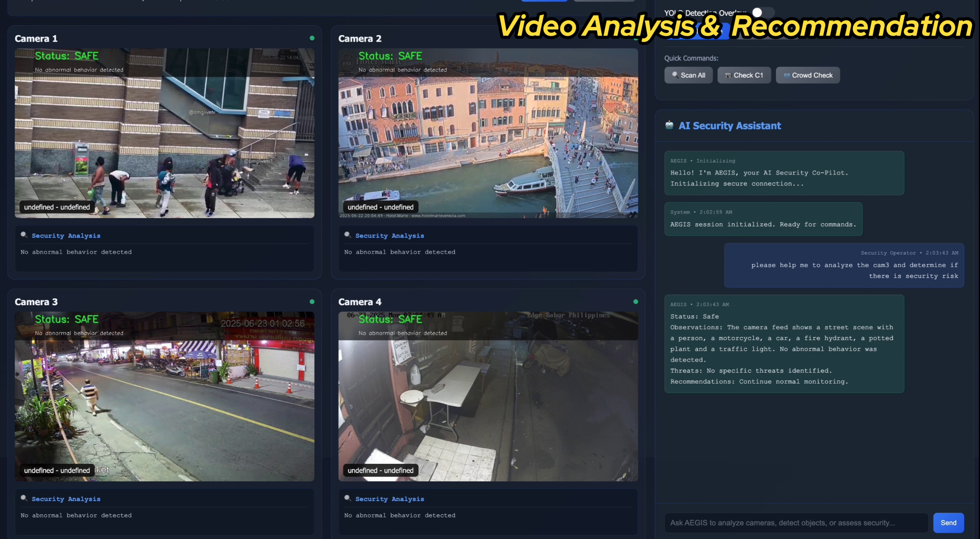Click Camera 1 Security Analysis magnifier icon
Viewport: 980px width, 539px height.
[x=24, y=235]
